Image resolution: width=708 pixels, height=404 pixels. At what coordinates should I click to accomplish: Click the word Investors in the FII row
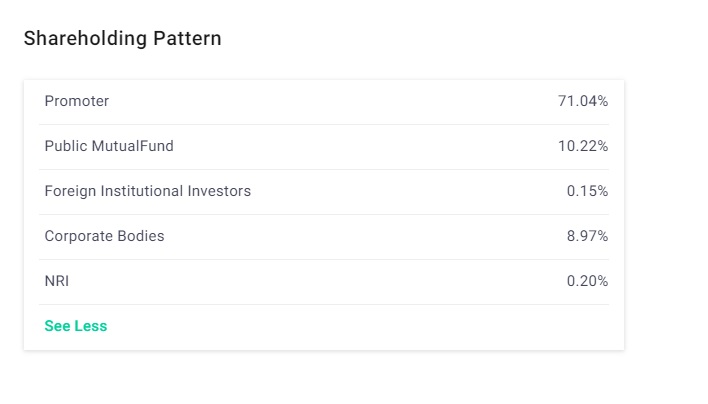tap(219, 191)
